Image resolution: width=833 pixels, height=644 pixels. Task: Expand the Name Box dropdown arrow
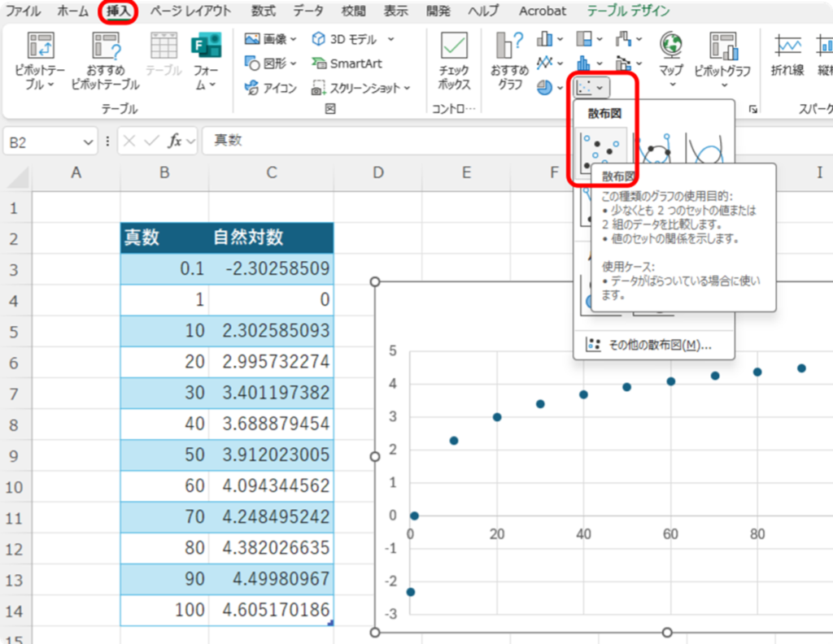[88, 142]
